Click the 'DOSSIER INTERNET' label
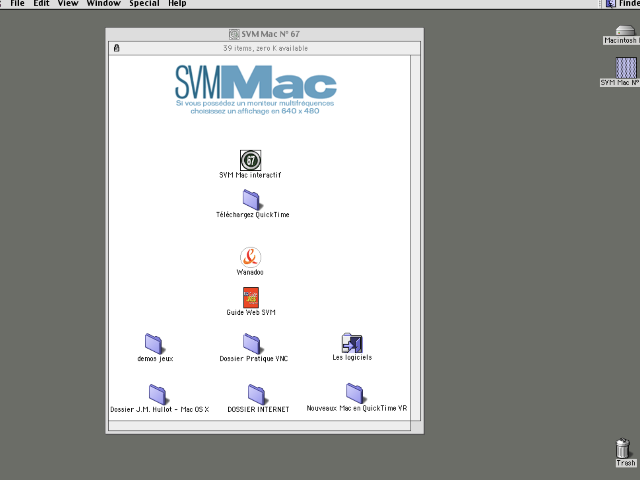The width and height of the screenshot is (640, 480). click(x=258, y=409)
